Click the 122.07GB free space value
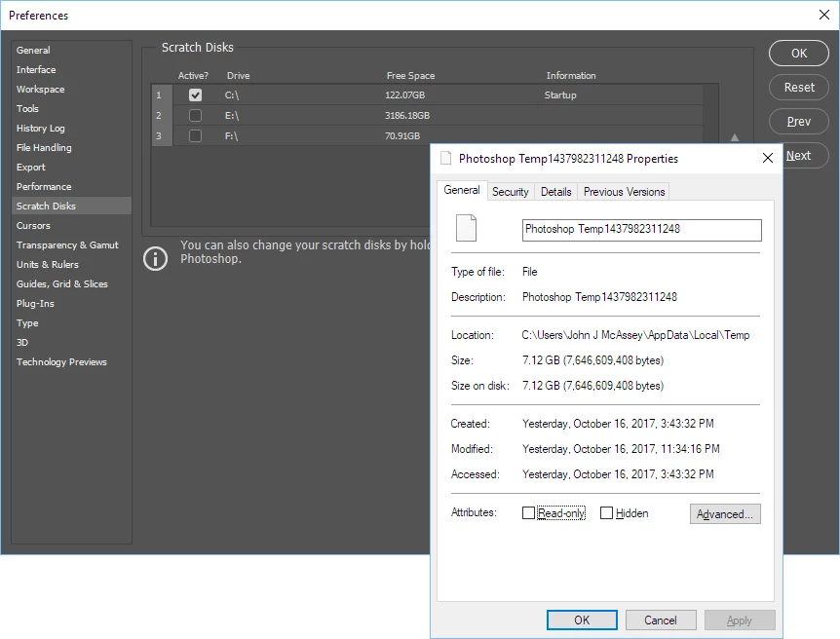Image resolution: width=840 pixels, height=639 pixels. (x=404, y=94)
